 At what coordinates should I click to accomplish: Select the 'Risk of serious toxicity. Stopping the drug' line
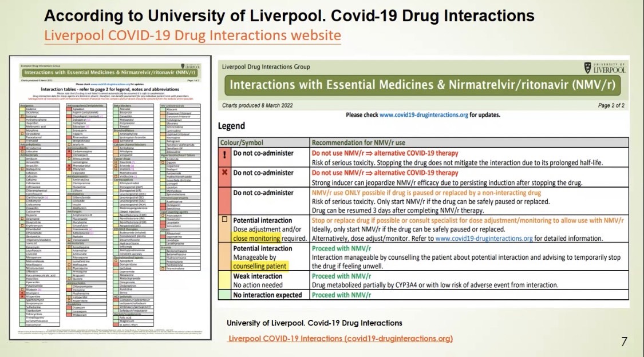[457, 162]
